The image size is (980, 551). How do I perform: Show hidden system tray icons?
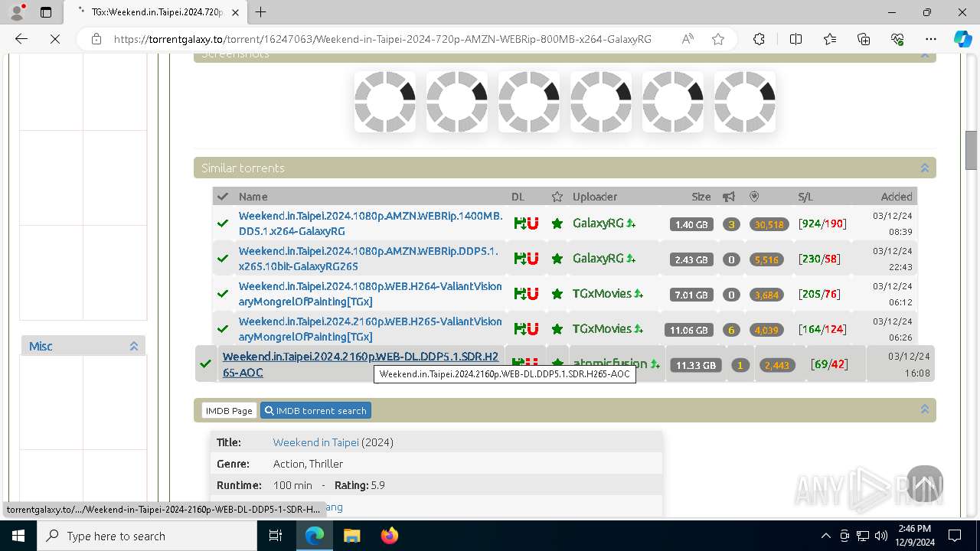tap(825, 536)
